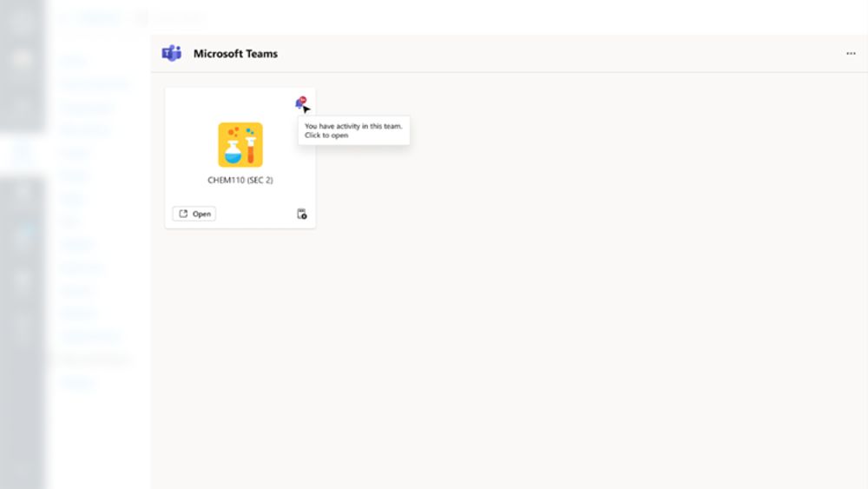Click the topmost blurred icon in global sidebar
This screenshot has width=868, height=489.
[23, 19]
